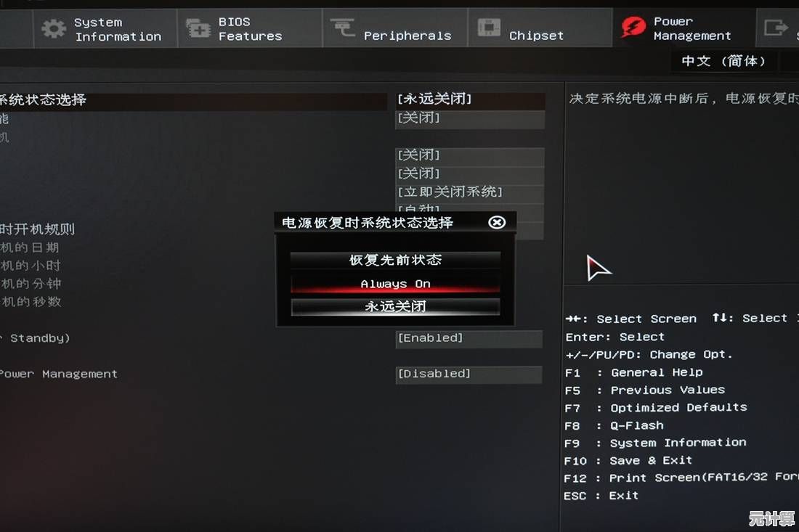This screenshot has height=532, width=799.
Task: Close the 电源恢复时系统状态选择 popup with X
Action: pos(497,222)
